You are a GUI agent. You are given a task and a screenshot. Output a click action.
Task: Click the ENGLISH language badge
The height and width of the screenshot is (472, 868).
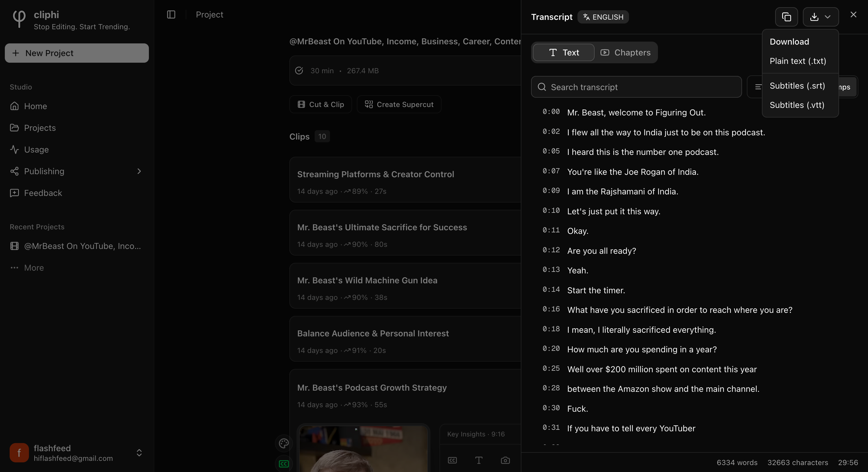(603, 17)
